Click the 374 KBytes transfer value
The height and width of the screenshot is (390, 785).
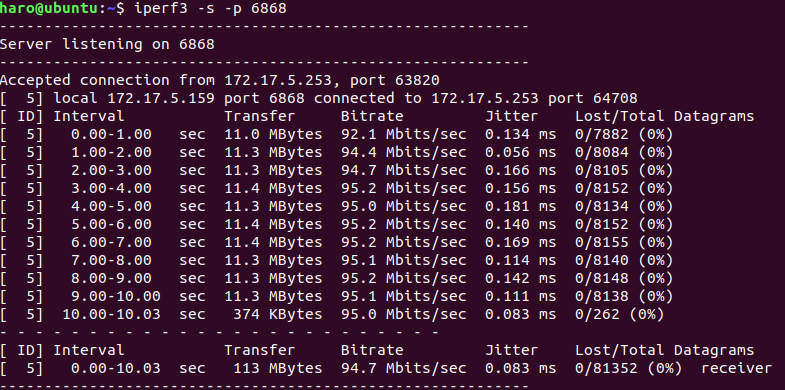[x=277, y=315]
